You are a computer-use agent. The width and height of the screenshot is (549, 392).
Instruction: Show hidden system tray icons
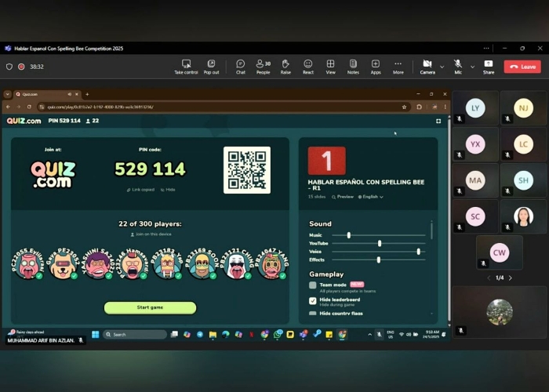pos(369,335)
